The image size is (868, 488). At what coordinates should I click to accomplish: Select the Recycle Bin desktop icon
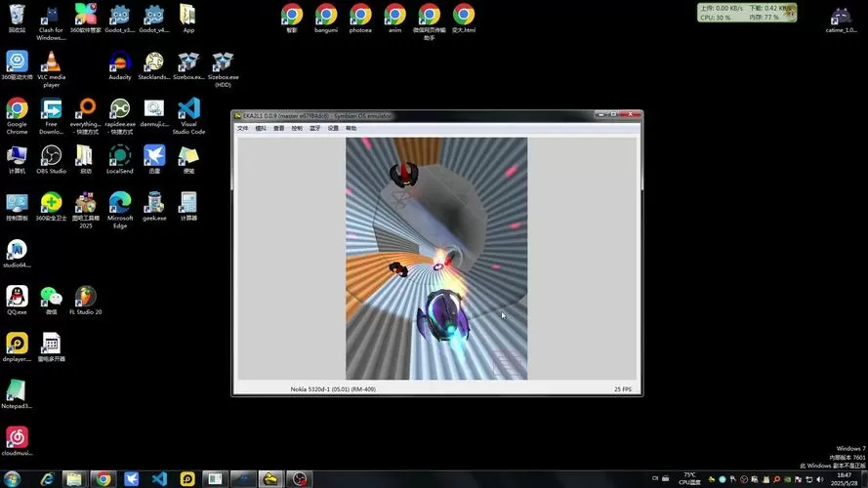(x=18, y=19)
